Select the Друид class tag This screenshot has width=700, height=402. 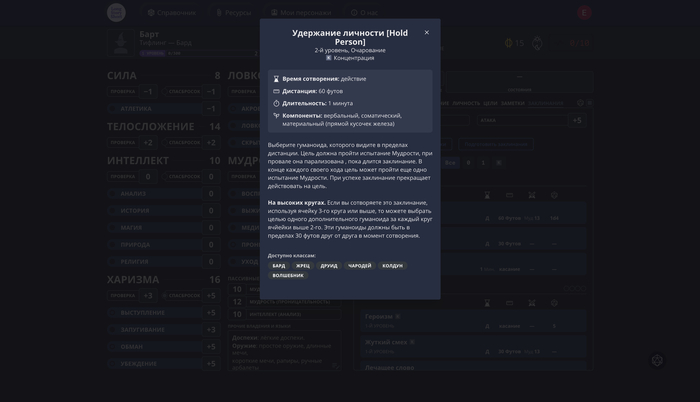(x=329, y=266)
